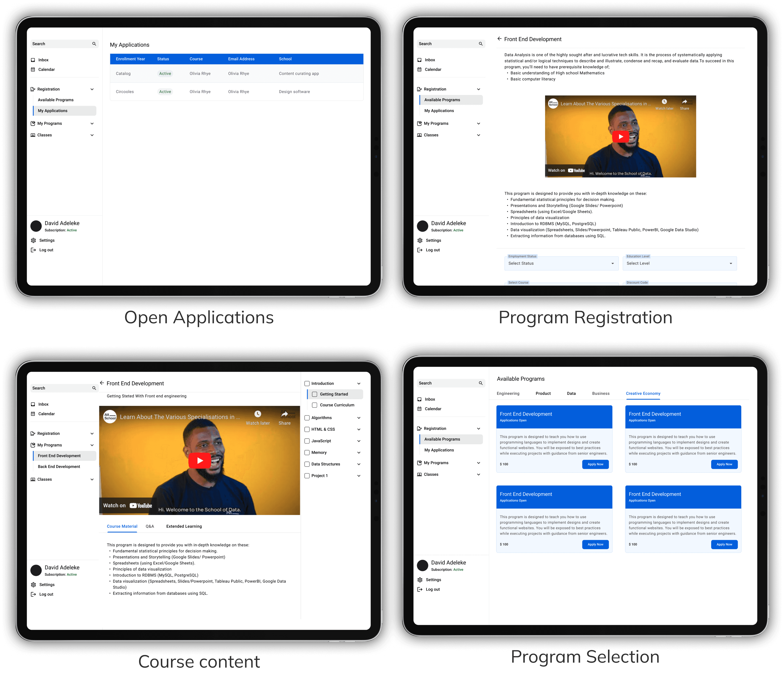Select the Creative Economy tab

(643, 393)
